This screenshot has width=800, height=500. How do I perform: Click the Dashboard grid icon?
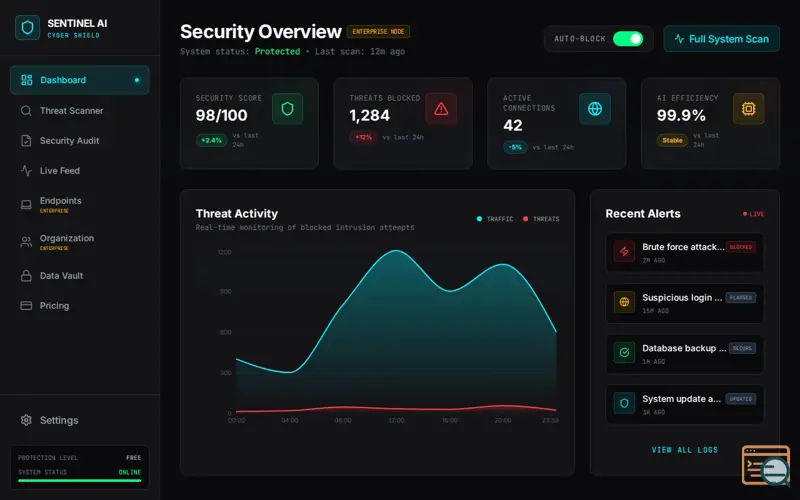point(27,80)
